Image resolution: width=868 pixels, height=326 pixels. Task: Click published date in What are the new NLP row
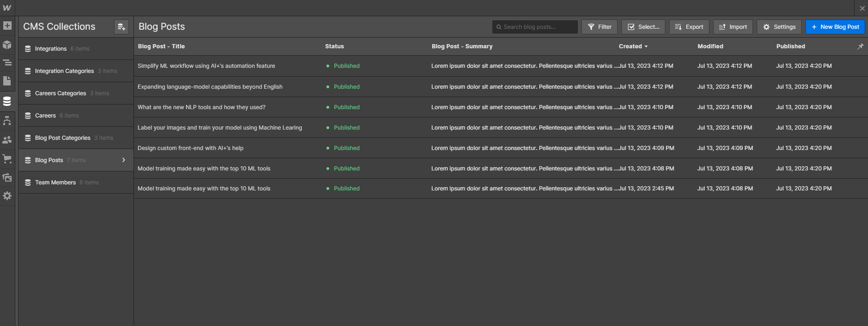804,107
